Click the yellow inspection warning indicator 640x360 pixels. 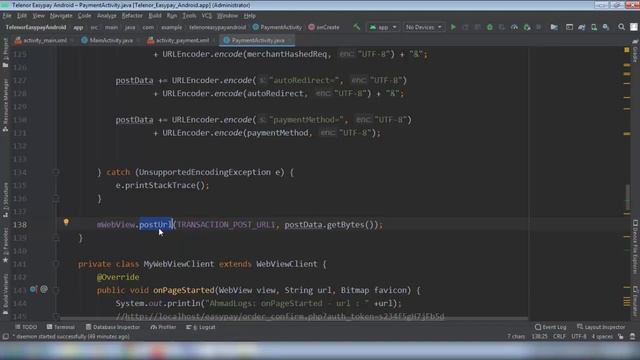627,50
